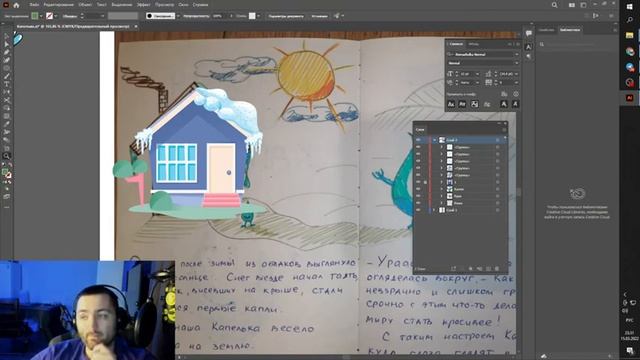Open the Arrange Documents icon in the top bar
The image size is (640, 360).
pos(572,5)
